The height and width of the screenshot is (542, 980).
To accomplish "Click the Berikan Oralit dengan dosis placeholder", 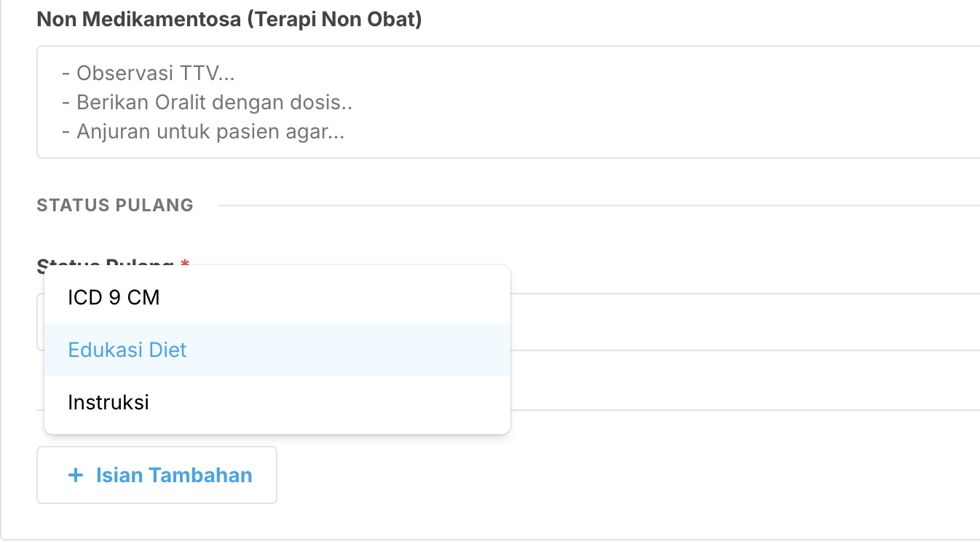I will click(x=208, y=103).
